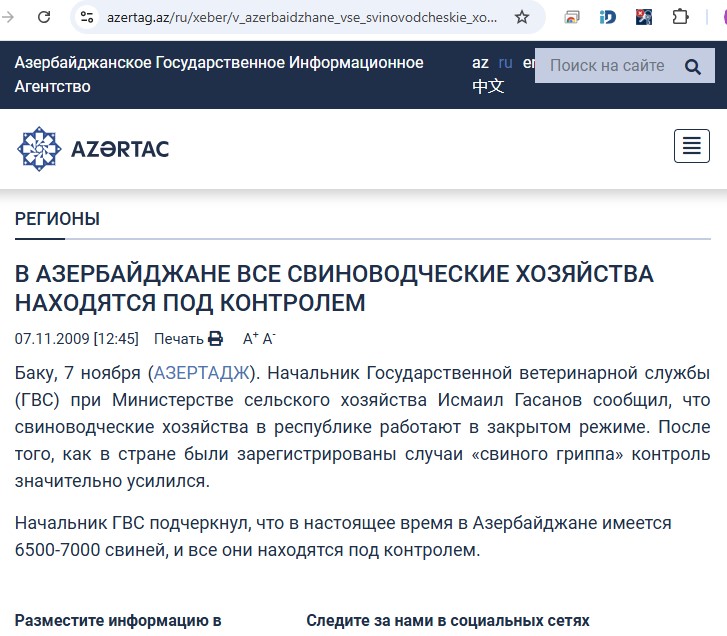727x636 pixels.
Task: Click the АЗЕРТАДЖ link in article
Action: click(x=200, y=373)
